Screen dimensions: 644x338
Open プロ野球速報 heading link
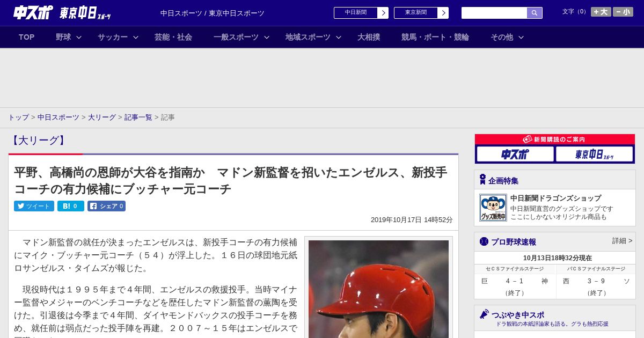(514, 242)
